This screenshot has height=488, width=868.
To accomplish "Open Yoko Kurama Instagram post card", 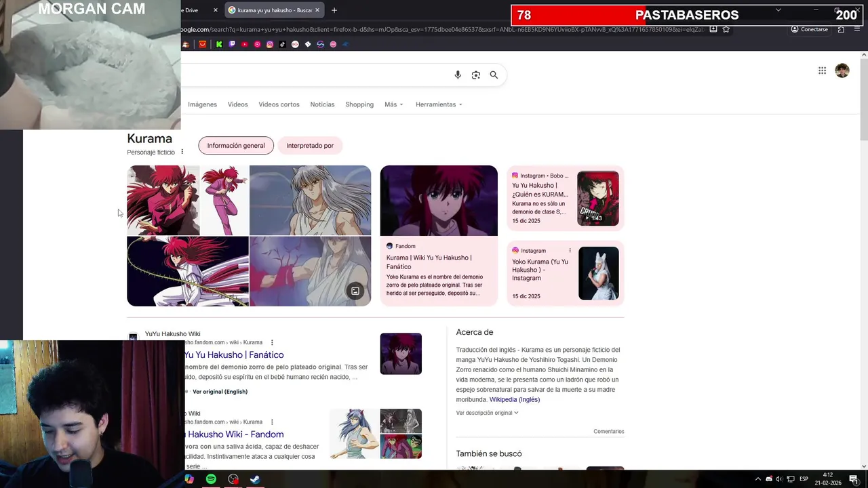I will tap(566, 273).
